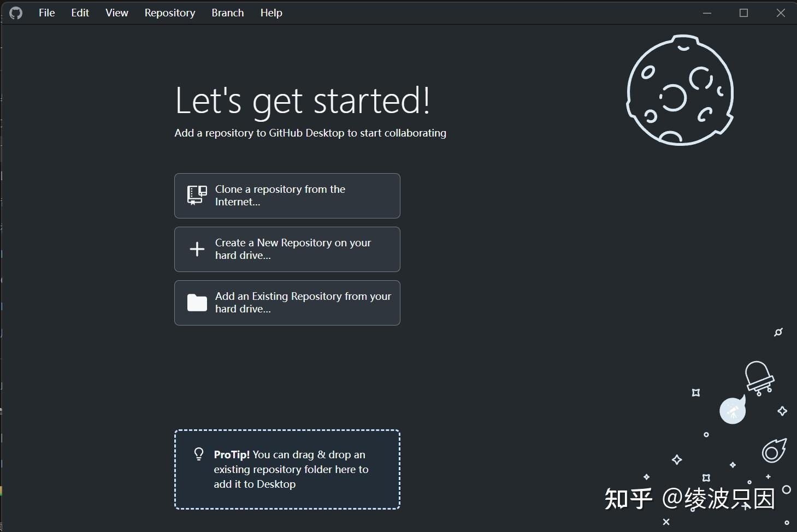Close the GitHub Desktop window
The image size is (797, 532).
click(x=781, y=13)
